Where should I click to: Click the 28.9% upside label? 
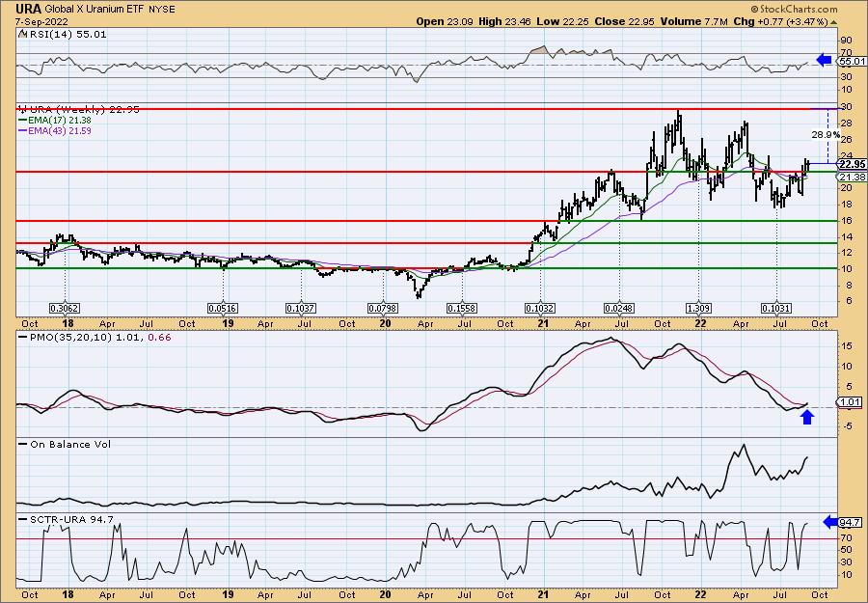[826, 134]
